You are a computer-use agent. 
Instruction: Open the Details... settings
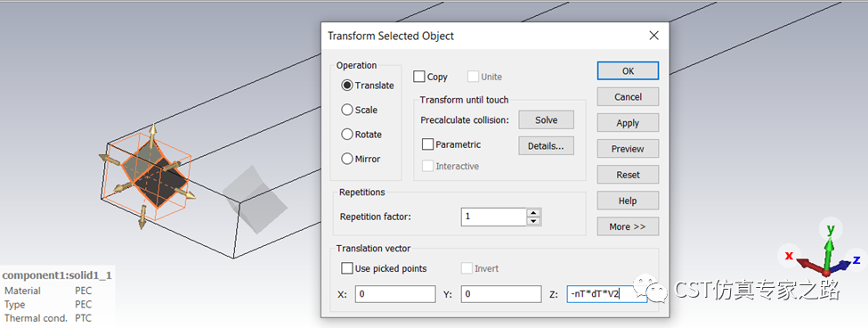click(546, 145)
